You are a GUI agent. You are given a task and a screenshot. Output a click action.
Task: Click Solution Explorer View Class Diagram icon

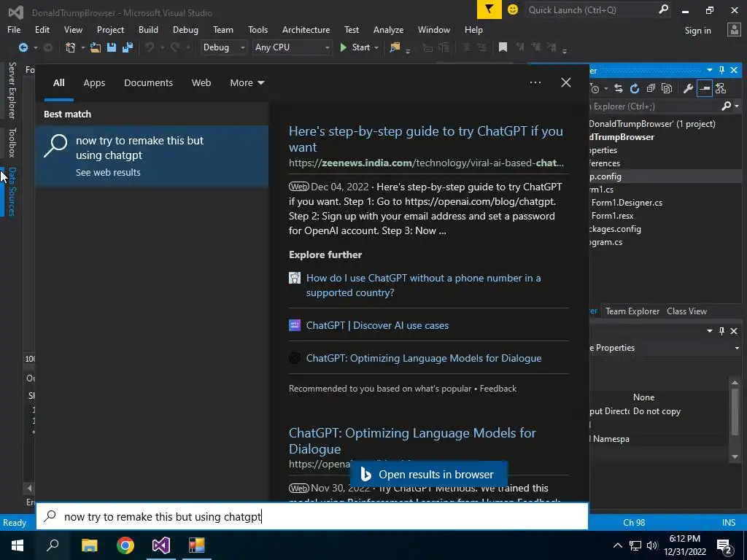(720, 88)
